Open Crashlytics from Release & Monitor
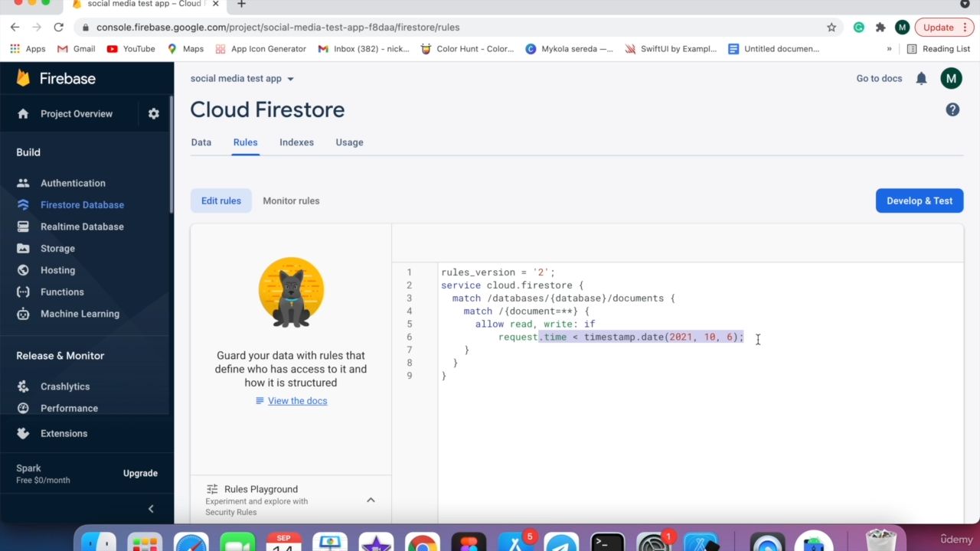 pyautogui.click(x=65, y=386)
